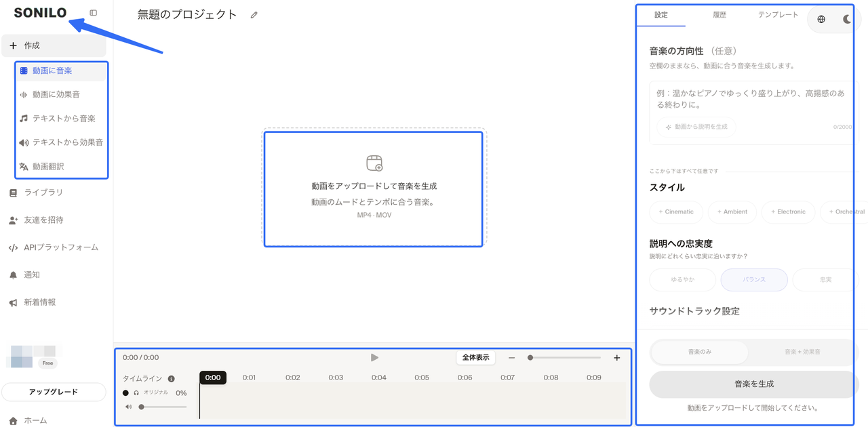Click the 0:02 timeline mark
The width and height of the screenshot is (868, 427).
tap(292, 378)
